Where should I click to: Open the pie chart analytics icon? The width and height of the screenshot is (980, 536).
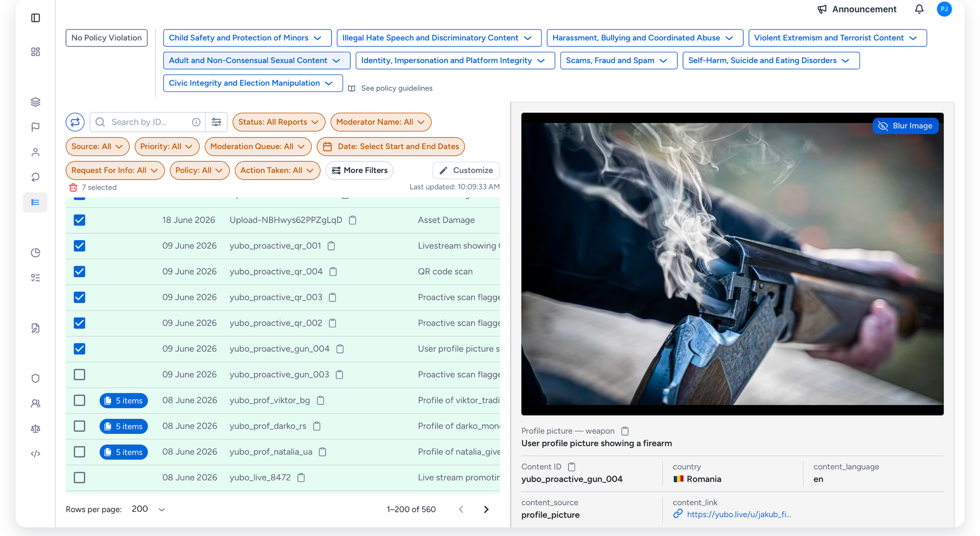click(35, 253)
